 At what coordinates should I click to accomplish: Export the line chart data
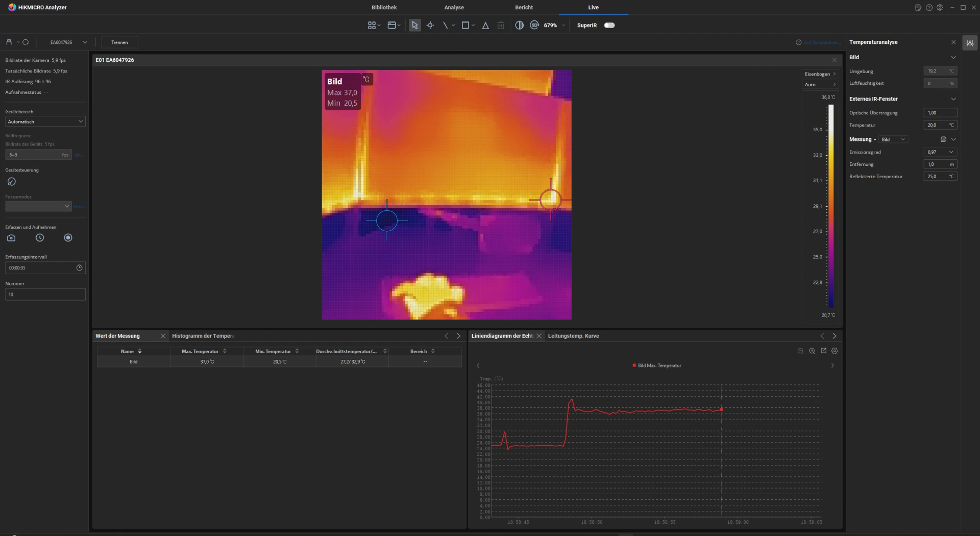[823, 351]
